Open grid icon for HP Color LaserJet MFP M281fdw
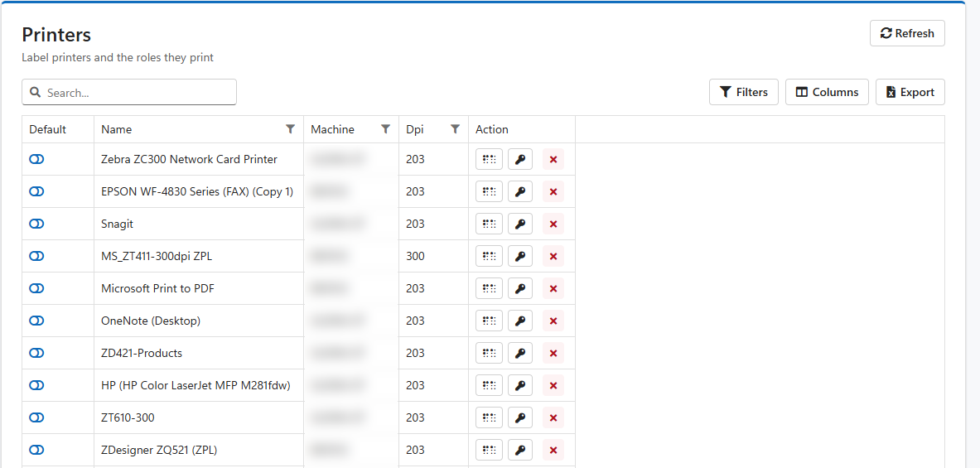This screenshot has width=980, height=468. click(489, 385)
